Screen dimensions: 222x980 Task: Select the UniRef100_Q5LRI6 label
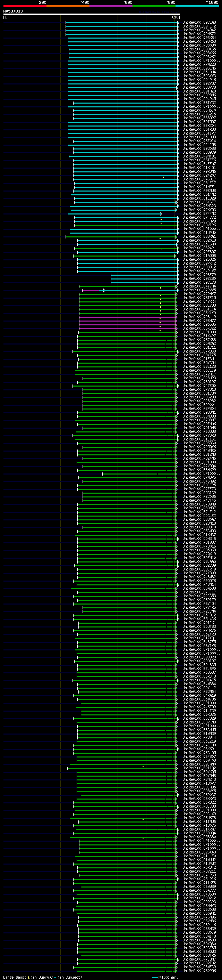(199, 879)
